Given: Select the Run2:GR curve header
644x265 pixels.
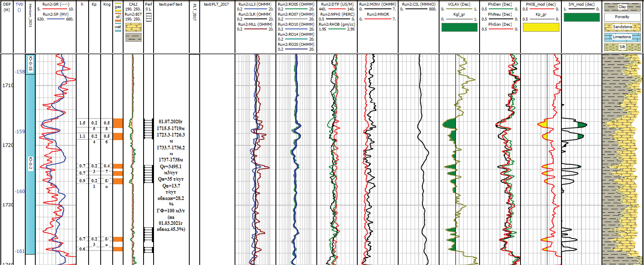Looking at the screenshot, I should click(56, 4).
